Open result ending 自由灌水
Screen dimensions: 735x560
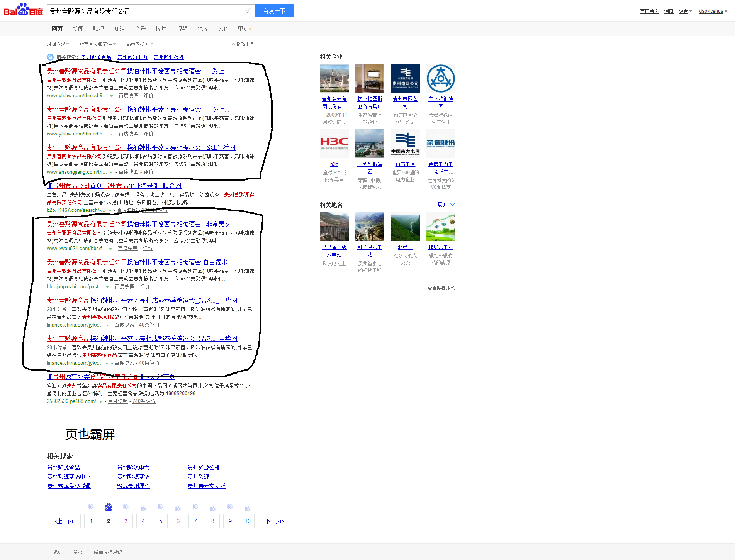click(x=141, y=262)
